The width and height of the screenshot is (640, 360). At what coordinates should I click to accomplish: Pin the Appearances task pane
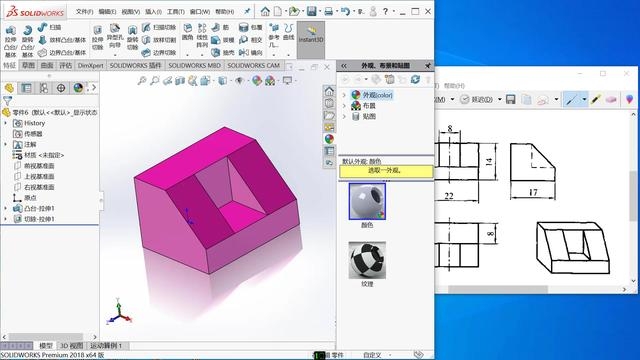(x=427, y=66)
